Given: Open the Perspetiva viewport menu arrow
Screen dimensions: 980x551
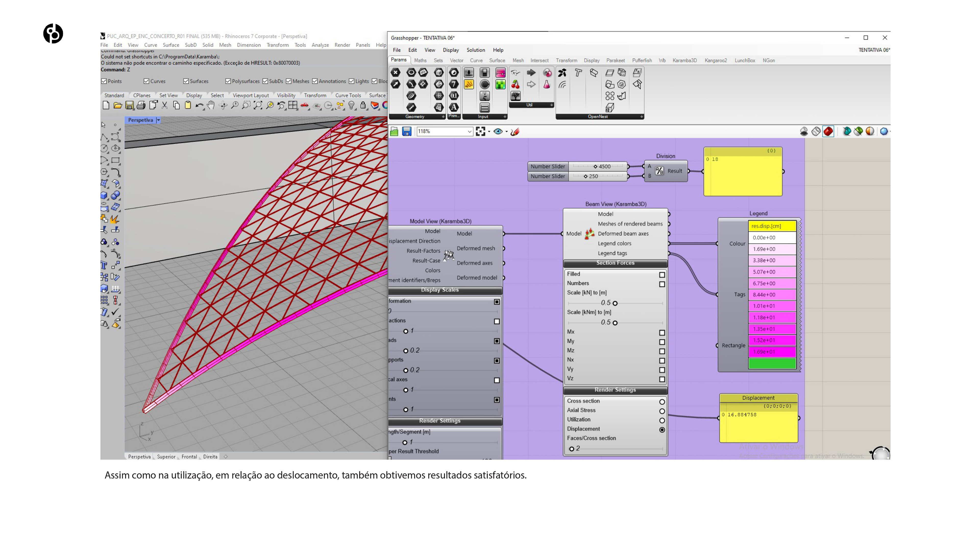Looking at the screenshot, I should pyautogui.click(x=159, y=120).
